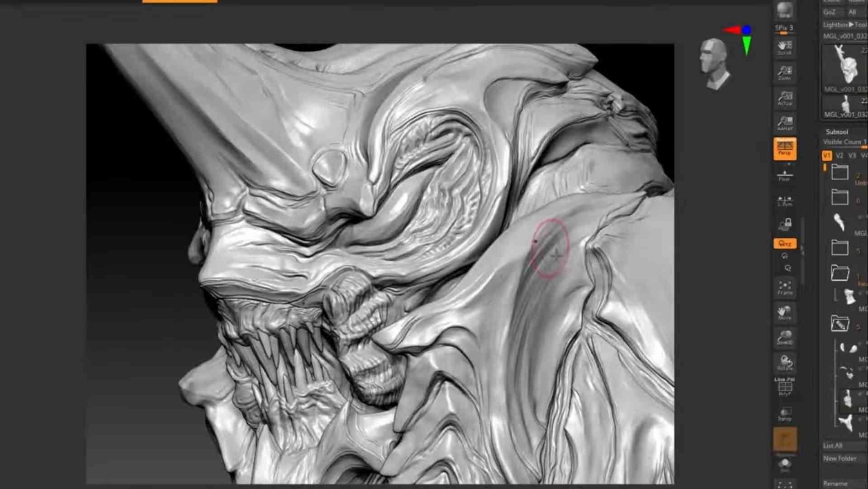Switch to the V2 visibility set
Image resolution: width=868 pixels, height=489 pixels.
click(840, 156)
